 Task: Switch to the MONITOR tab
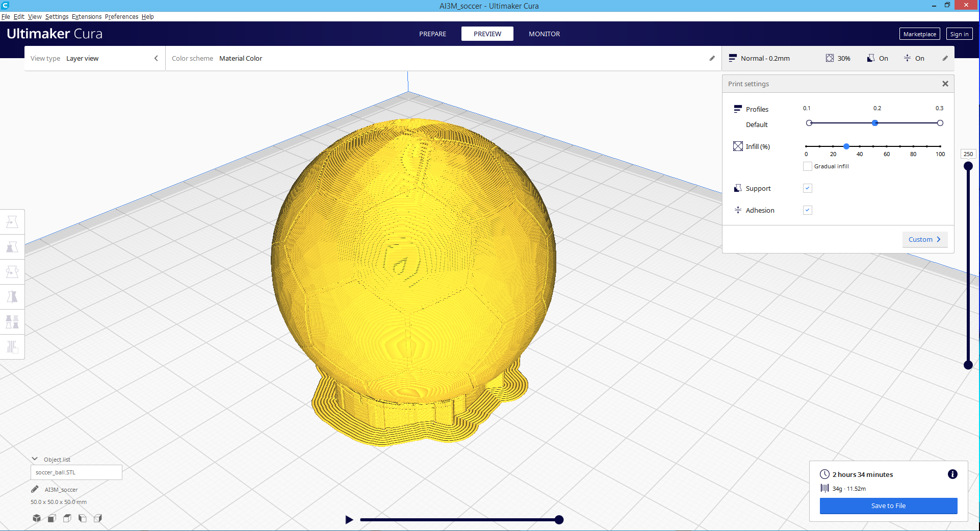pyautogui.click(x=544, y=34)
